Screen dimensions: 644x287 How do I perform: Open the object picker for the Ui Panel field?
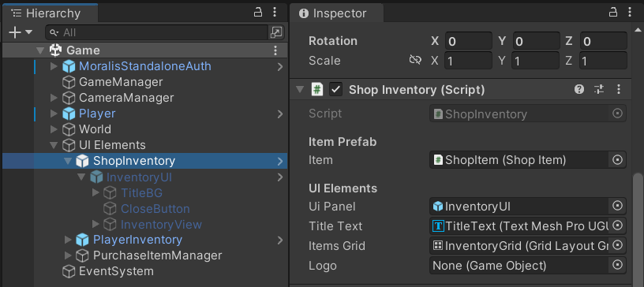click(617, 206)
